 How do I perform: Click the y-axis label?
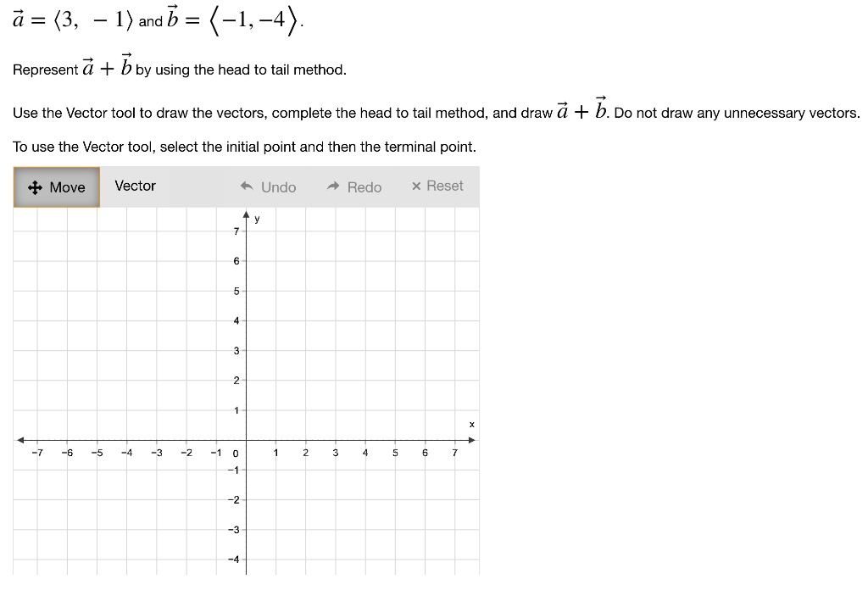256,218
